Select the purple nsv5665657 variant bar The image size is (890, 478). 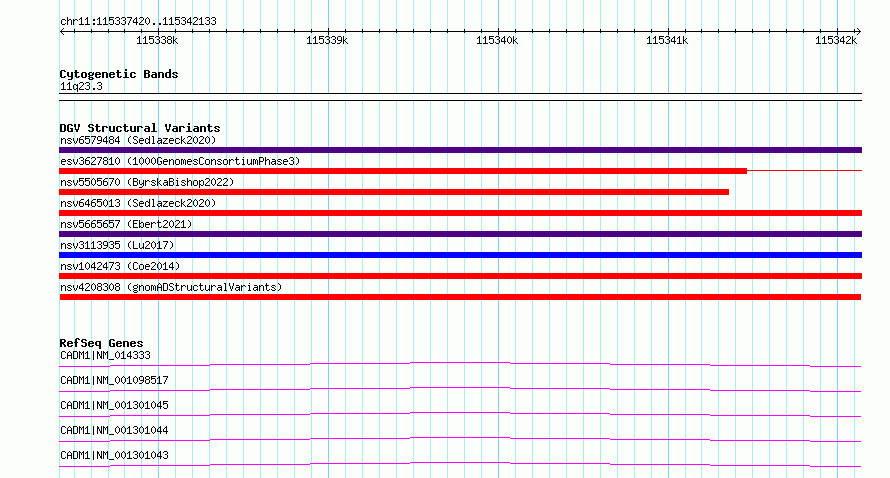point(460,234)
